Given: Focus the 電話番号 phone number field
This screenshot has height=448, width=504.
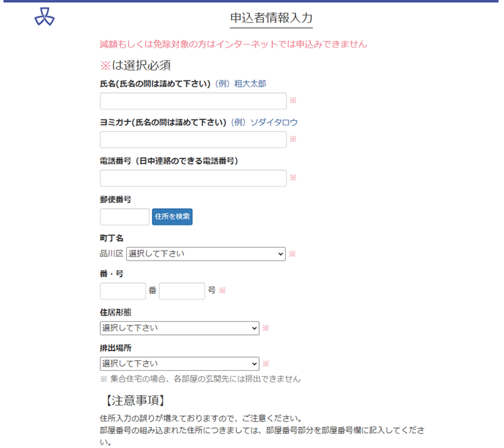Looking at the screenshot, I should tap(193, 178).
